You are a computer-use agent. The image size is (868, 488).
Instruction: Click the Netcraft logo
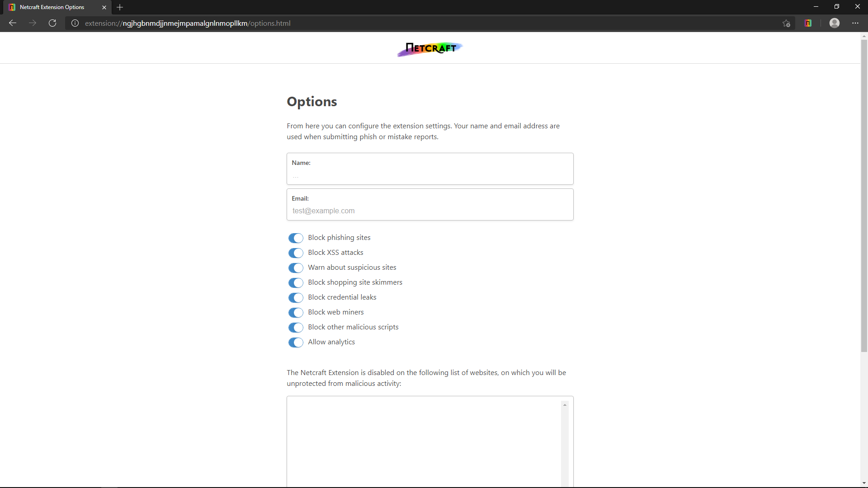tap(429, 48)
